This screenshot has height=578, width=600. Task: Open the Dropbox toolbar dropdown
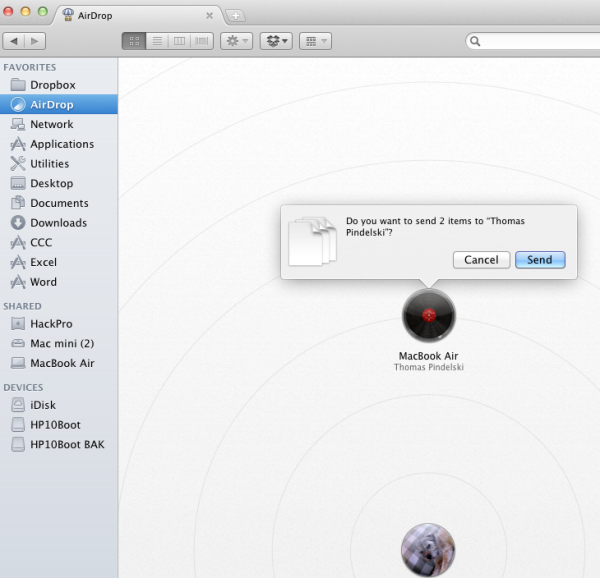[x=276, y=41]
